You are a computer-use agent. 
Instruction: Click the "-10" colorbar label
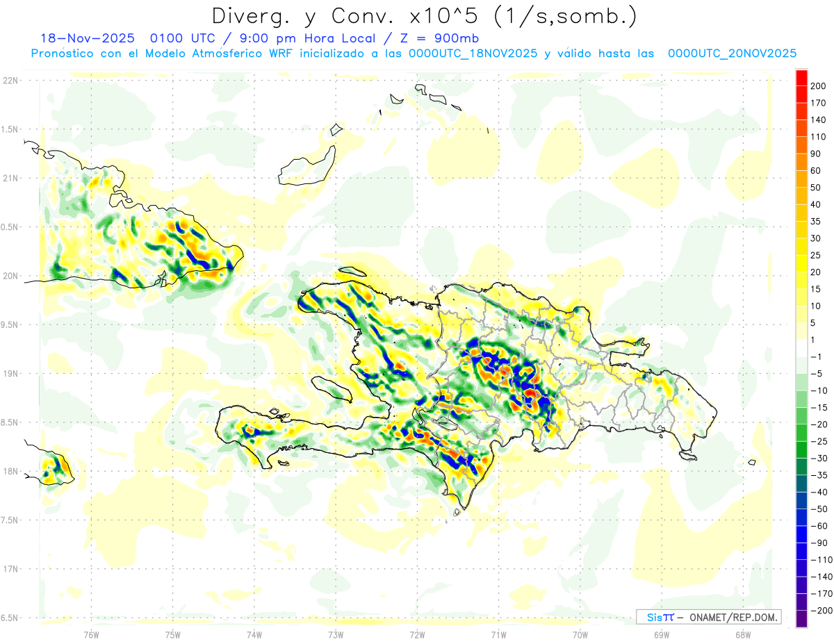[x=818, y=390]
